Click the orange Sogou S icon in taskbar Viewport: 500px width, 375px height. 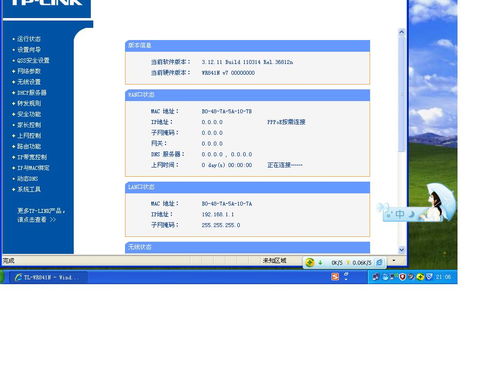[335, 277]
